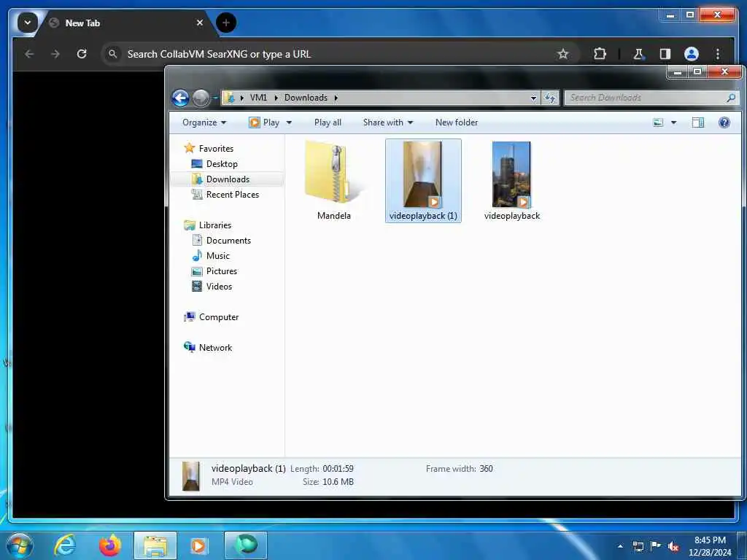Click Windows Explorer taskbar button
The width and height of the screenshot is (747, 560).
click(x=155, y=545)
